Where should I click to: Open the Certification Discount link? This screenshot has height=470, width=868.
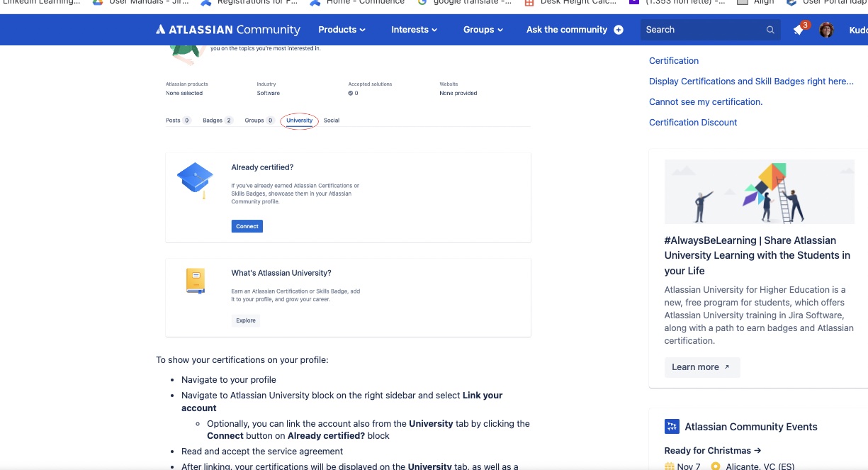693,122
